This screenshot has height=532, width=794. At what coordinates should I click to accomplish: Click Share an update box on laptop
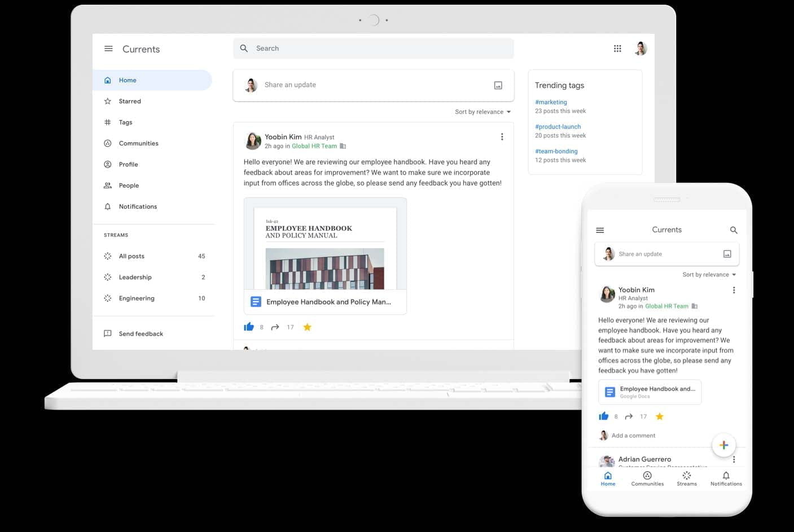pyautogui.click(x=373, y=85)
